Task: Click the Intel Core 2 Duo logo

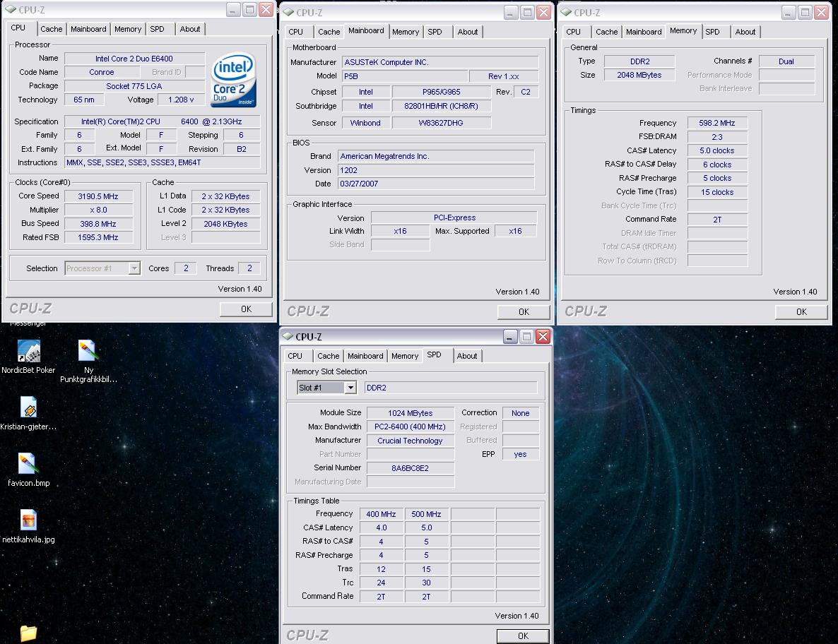Action: click(234, 80)
